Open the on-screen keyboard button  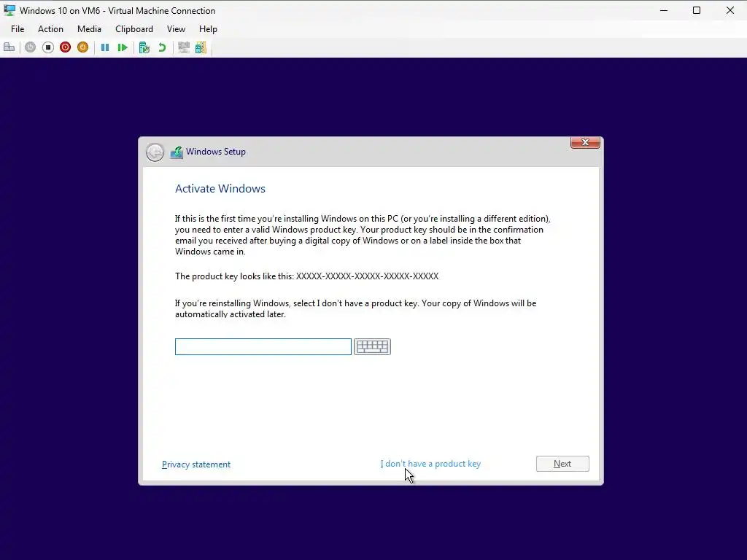coord(372,346)
